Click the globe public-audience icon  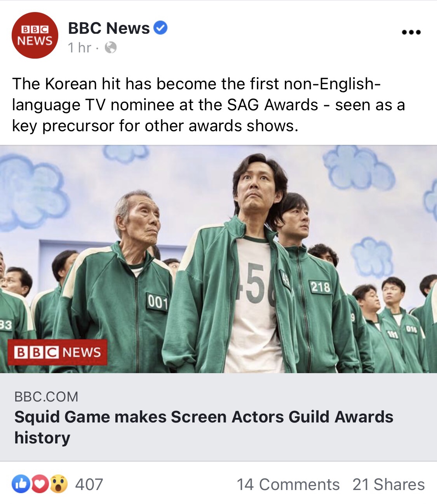tap(111, 48)
